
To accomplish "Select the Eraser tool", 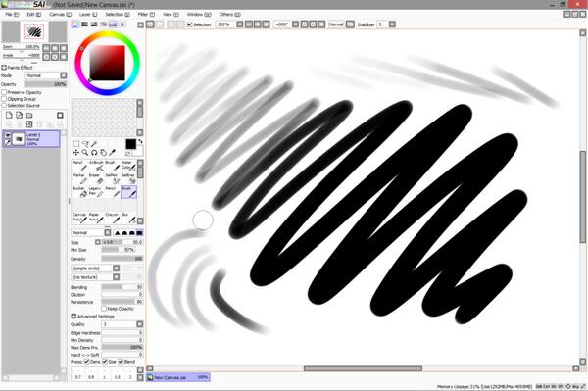I will click(x=96, y=178).
